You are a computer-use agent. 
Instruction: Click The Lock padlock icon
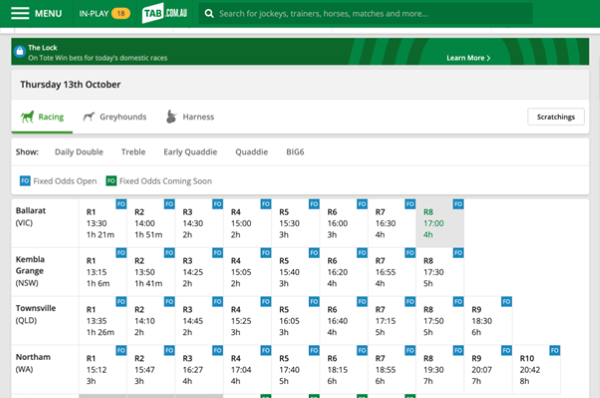pos(20,51)
